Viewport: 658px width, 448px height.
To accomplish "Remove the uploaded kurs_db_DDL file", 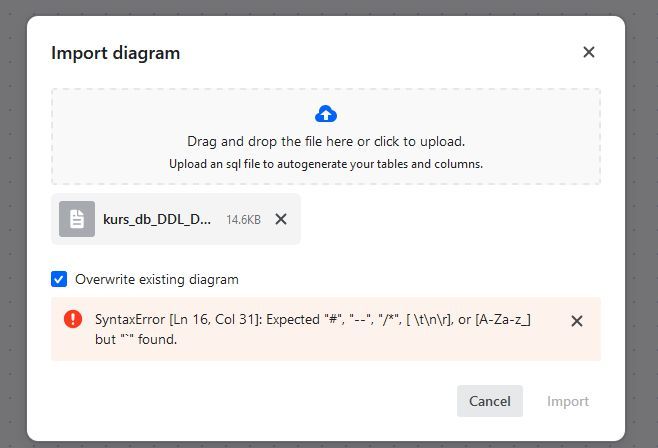I will coord(281,219).
